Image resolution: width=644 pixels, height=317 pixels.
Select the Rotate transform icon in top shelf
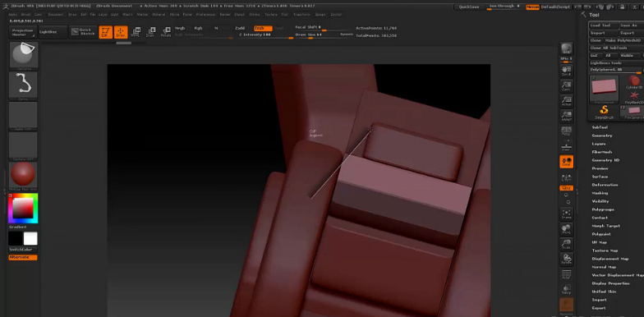[x=166, y=32]
